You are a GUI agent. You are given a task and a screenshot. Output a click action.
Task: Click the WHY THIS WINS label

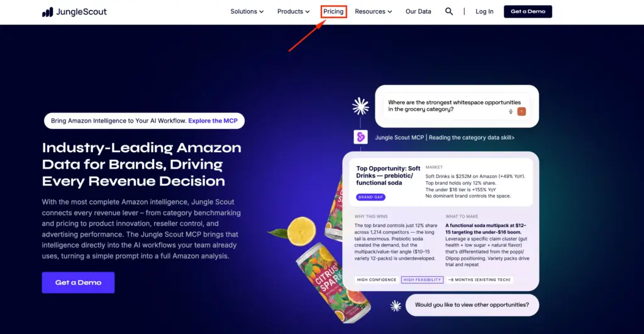pos(371,216)
